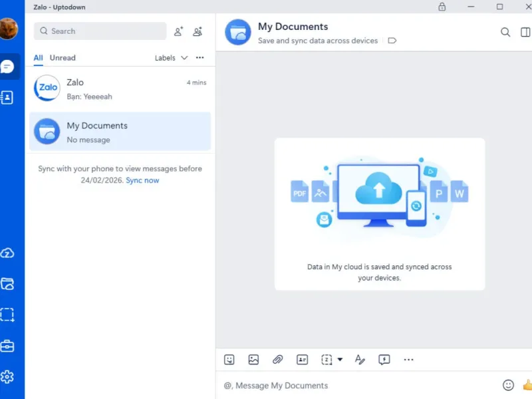This screenshot has height=399, width=532.
Task: Open the Zalo conversation
Action: (x=120, y=88)
